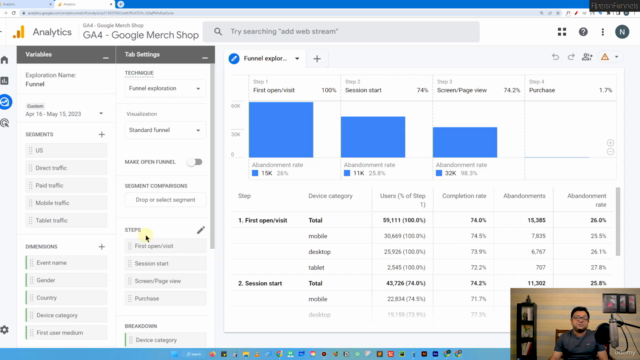Screen dimensions: 640x360
Task: Click the Purchase step item
Action: (166, 299)
